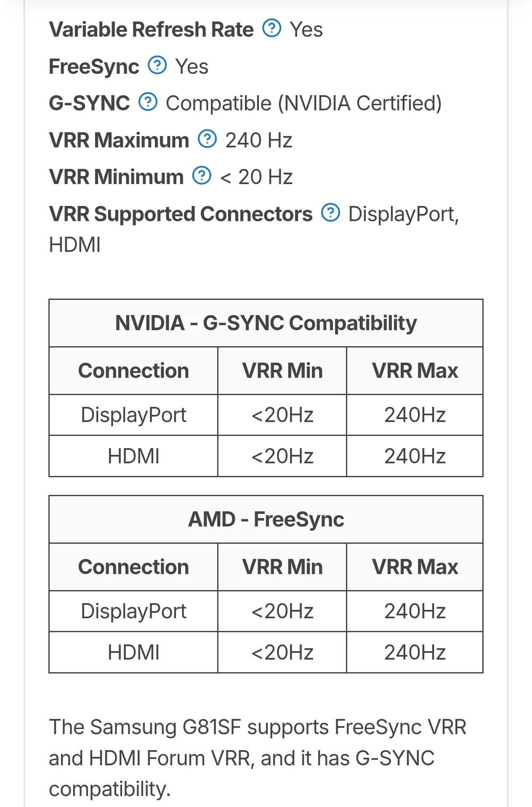Click Connection header in the NVIDIA G-SYNC table
This screenshot has width=532, height=807.
pyautogui.click(x=133, y=371)
